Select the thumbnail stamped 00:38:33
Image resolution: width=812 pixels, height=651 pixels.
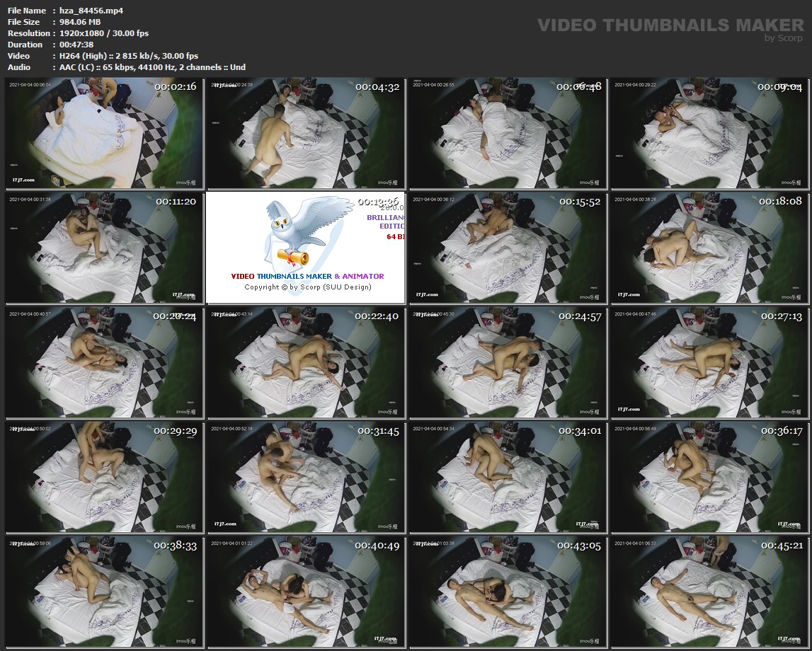[x=105, y=592]
